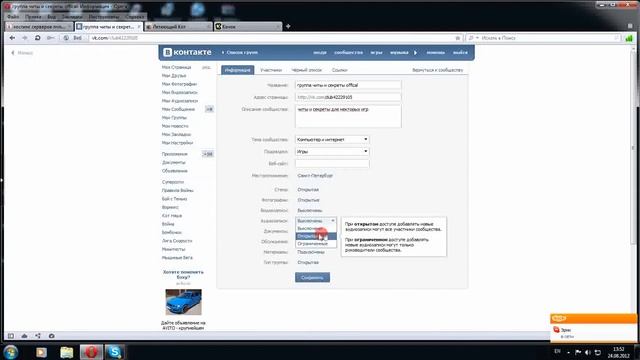Click the browser Forward arrow icon
The width and height of the screenshot is (640, 360).
[x=25, y=38]
